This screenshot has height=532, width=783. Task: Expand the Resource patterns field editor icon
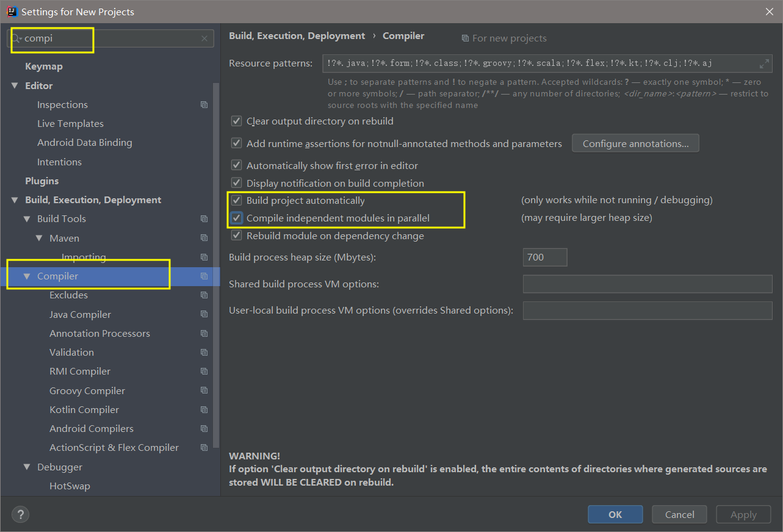pyautogui.click(x=764, y=63)
